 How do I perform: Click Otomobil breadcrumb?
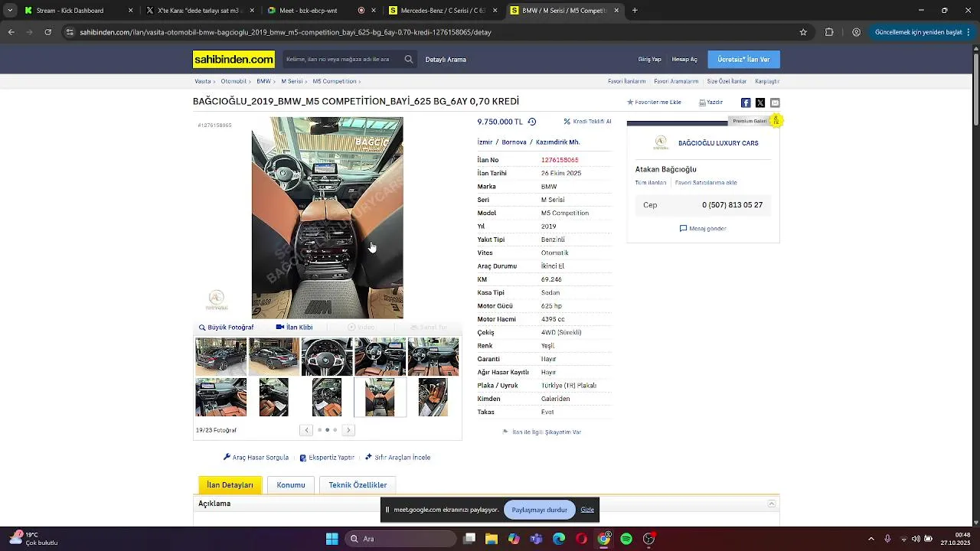(x=234, y=81)
